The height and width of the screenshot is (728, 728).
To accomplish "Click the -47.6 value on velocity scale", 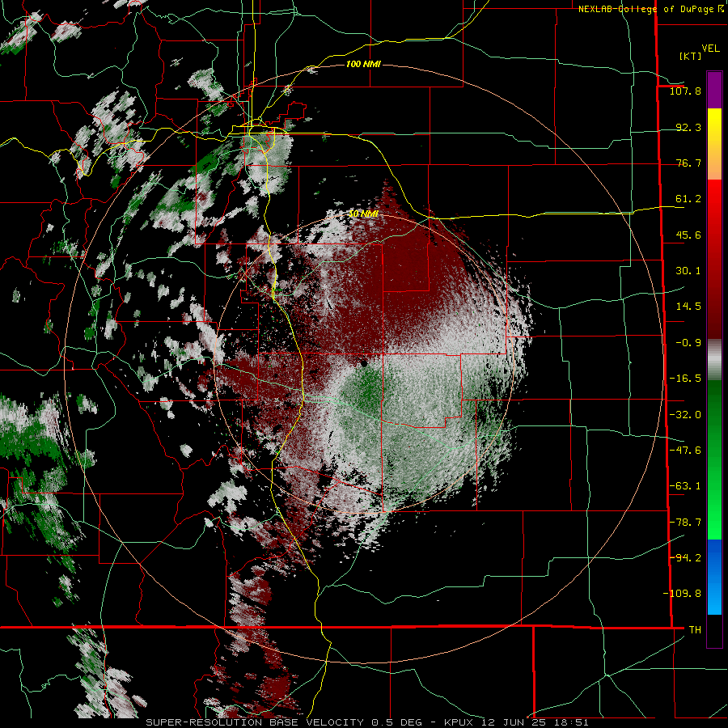I will pos(685,451).
